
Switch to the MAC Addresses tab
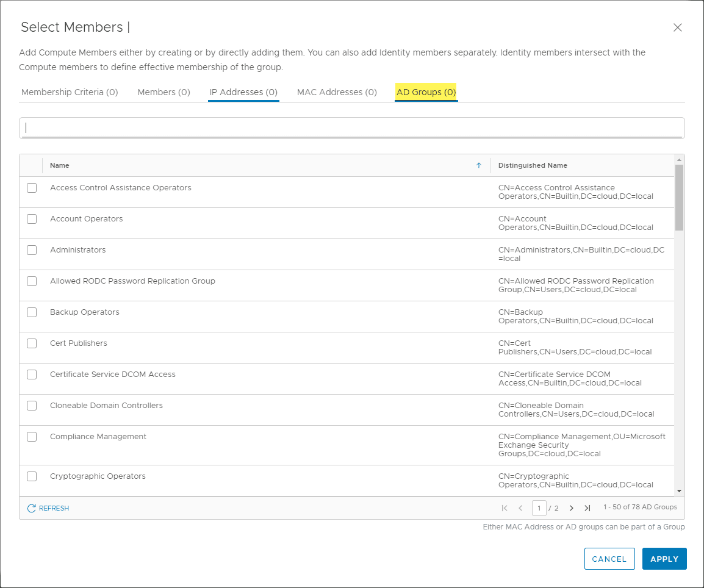coord(337,91)
